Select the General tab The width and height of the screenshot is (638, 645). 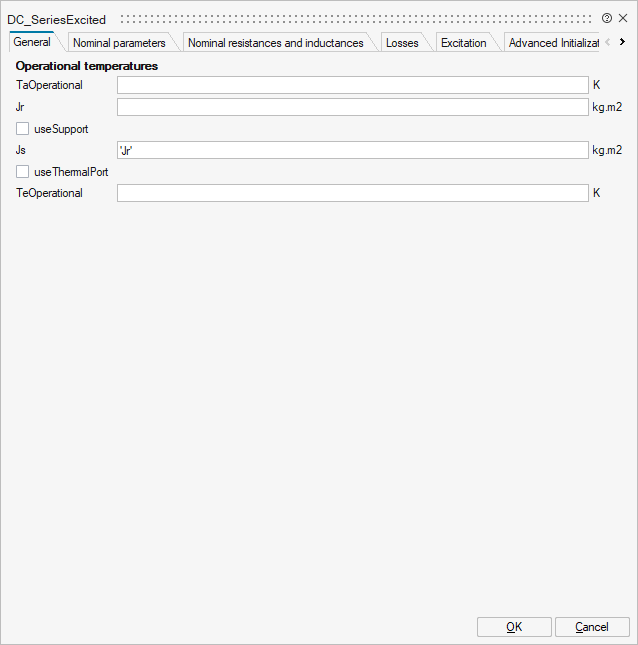pyautogui.click(x=32, y=42)
